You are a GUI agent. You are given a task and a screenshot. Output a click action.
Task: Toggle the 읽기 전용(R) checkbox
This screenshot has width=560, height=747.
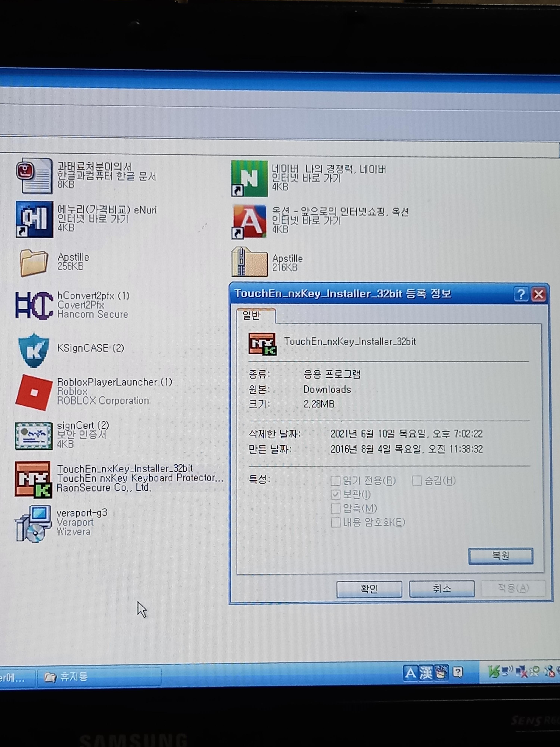pyautogui.click(x=335, y=481)
